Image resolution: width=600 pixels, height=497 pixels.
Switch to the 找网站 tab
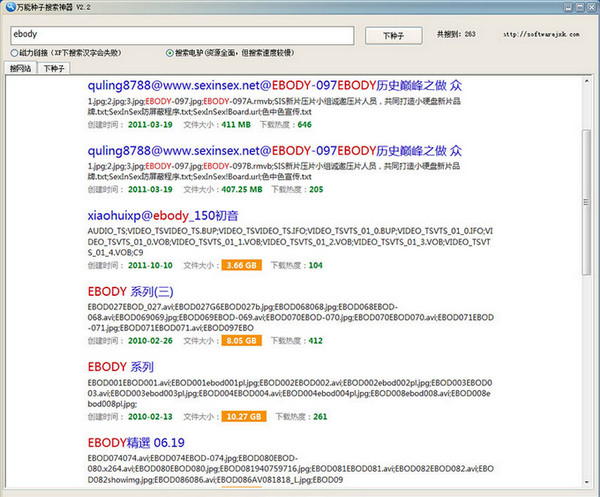click(x=19, y=69)
